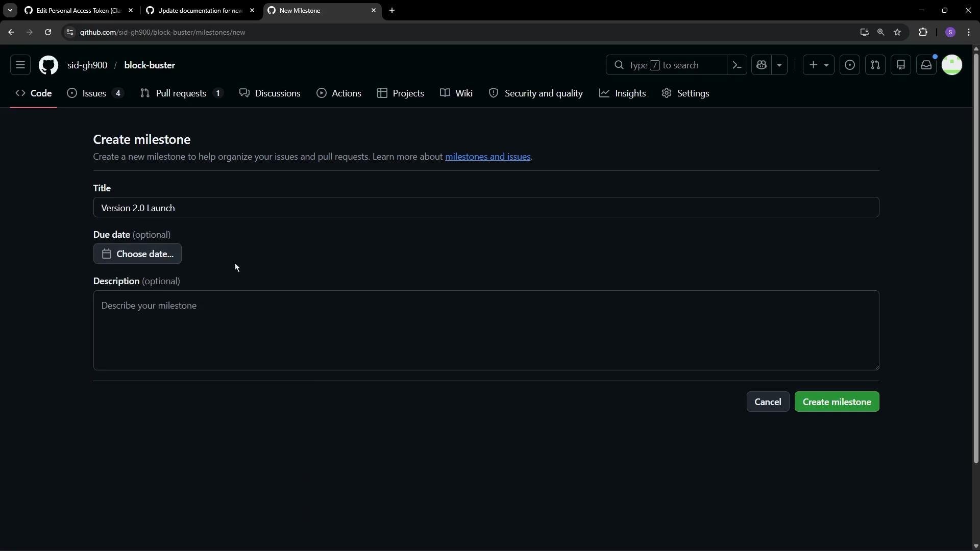The width and height of the screenshot is (980, 551).
Task: Open the tab search dropdown arrow
Action: tap(10, 10)
